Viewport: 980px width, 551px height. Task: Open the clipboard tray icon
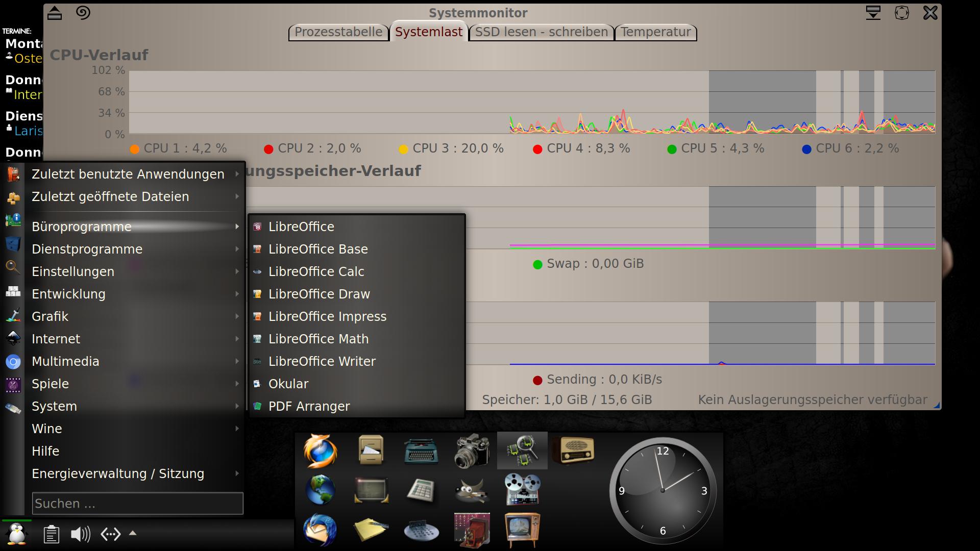51,534
